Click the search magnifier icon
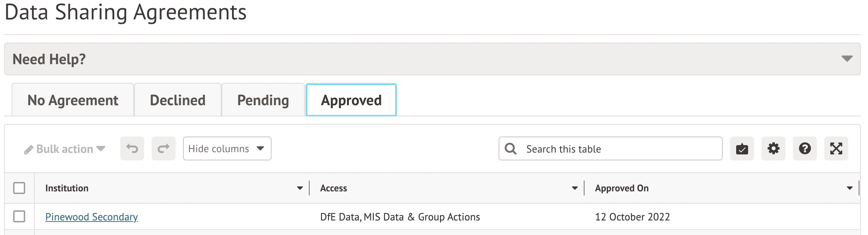 point(511,148)
